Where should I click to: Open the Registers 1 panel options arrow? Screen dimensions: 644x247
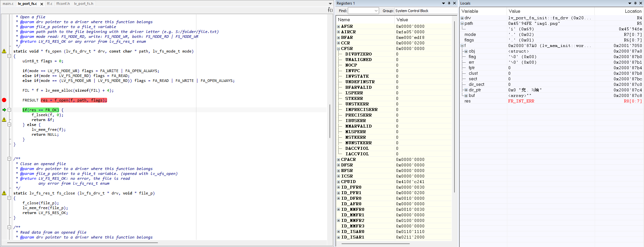pos(443,3)
